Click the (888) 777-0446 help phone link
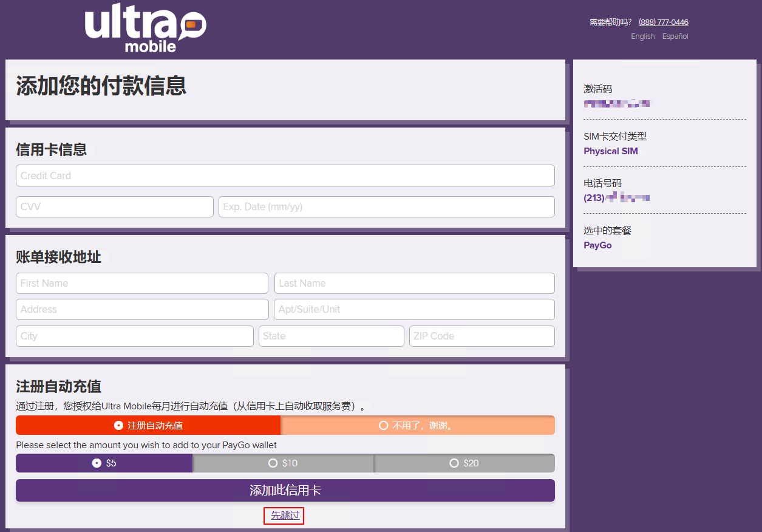The image size is (762, 532). pyautogui.click(x=663, y=22)
